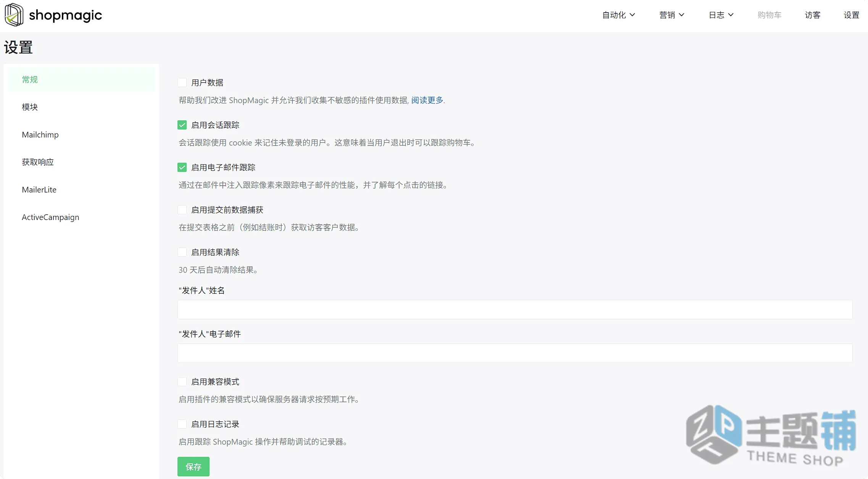The width and height of the screenshot is (868, 479).
Task: Expand the 营销 dropdown menu
Action: [x=671, y=15]
